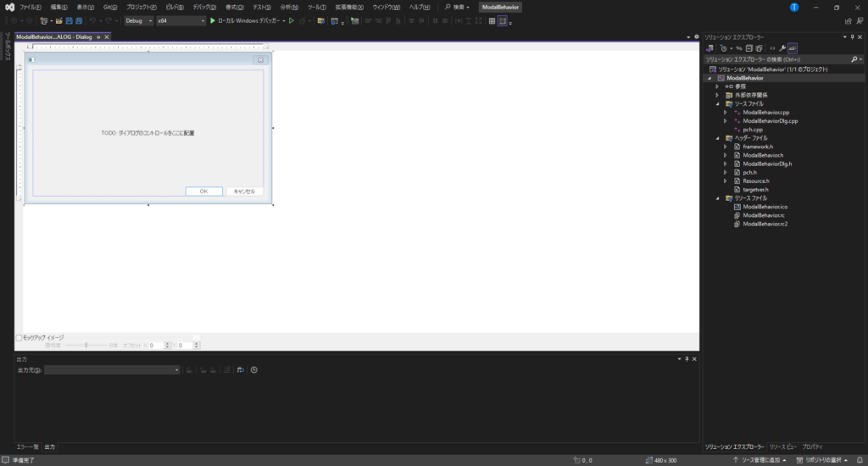This screenshot has width=868, height=466.
Task: Open ModalBehavior.ico in Solution Explorer
Action: coord(765,207)
